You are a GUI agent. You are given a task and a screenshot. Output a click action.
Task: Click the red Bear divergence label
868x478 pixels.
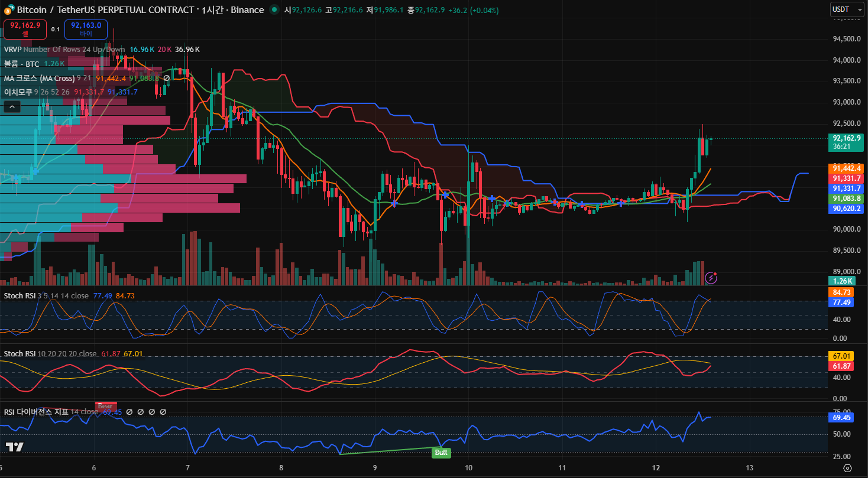pyautogui.click(x=105, y=406)
